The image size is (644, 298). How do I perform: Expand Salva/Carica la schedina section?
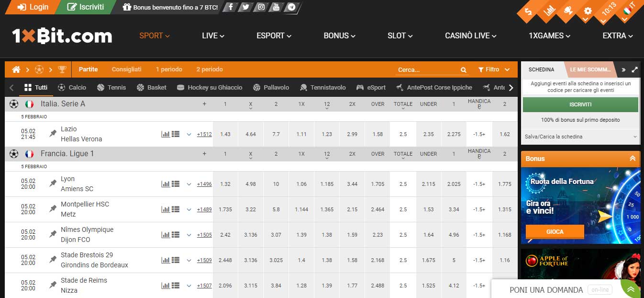click(581, 137)
